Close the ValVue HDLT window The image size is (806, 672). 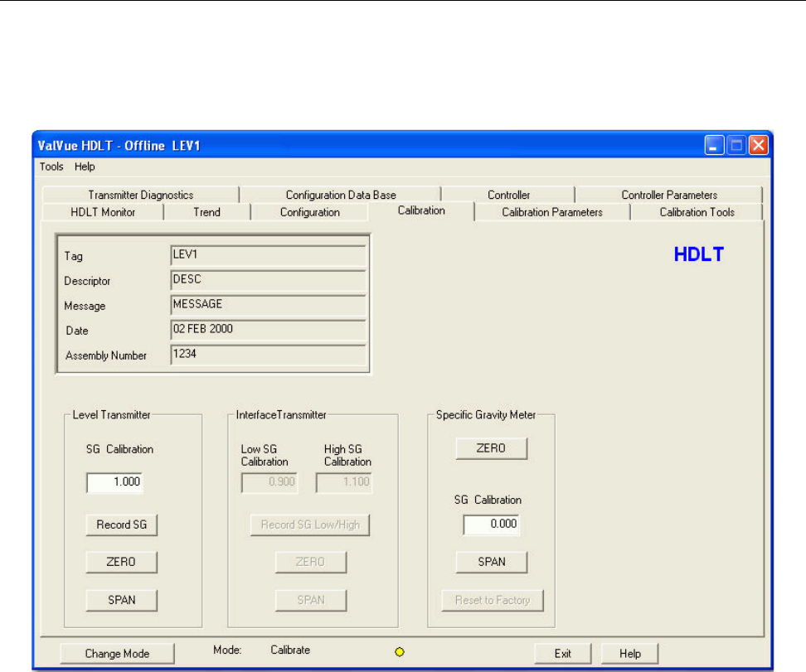coord(759,145)
